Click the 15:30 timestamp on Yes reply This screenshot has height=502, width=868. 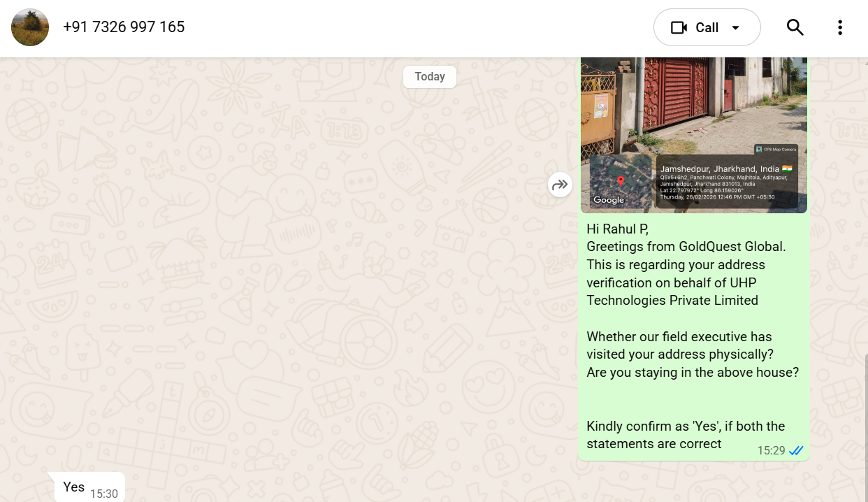tap(103, 494)
